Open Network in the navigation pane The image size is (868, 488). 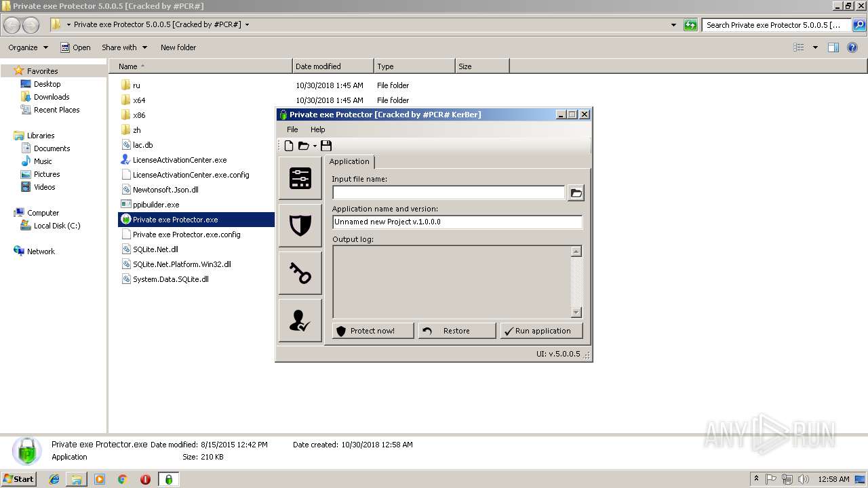click(41, 251)
